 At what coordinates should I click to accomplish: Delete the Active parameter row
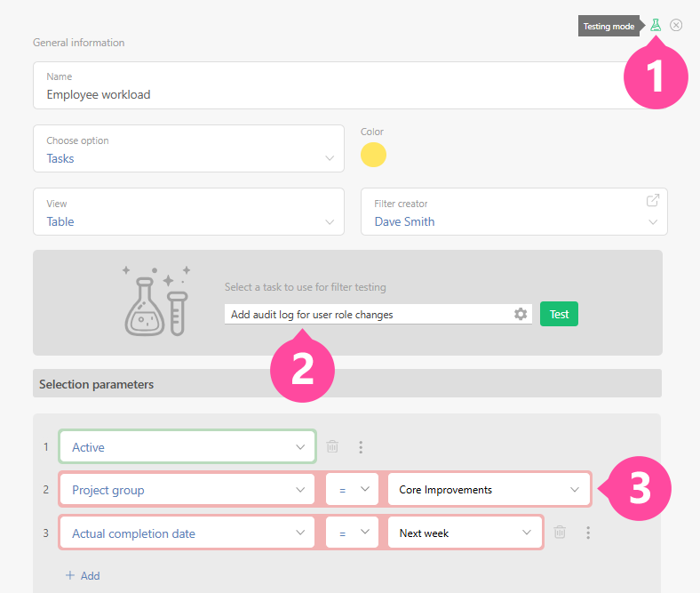tap(332, 447)
